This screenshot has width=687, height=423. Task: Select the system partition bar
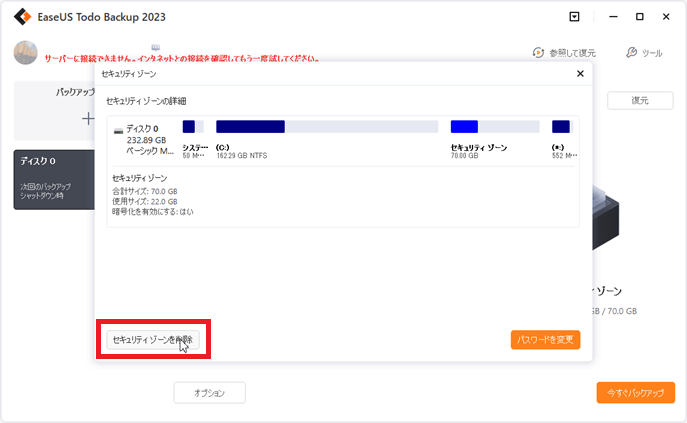tap(193, 127)
